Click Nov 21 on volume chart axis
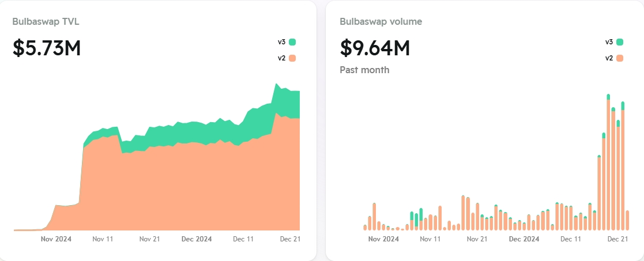 click(x=477, y=239)
